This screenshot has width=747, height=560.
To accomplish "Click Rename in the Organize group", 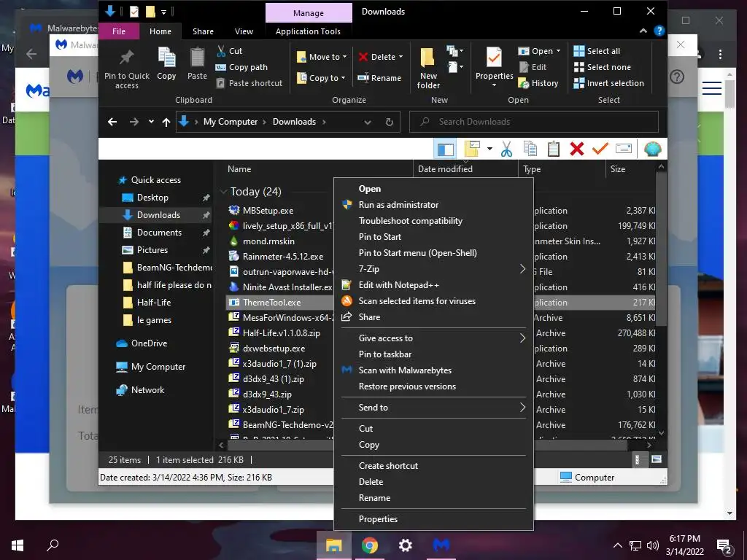I will (379, 78).
